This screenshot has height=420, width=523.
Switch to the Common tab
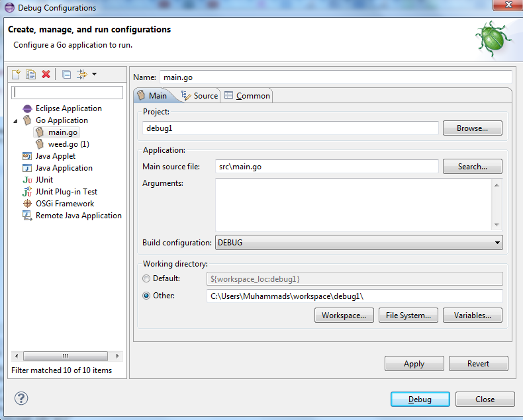point(247,96)
